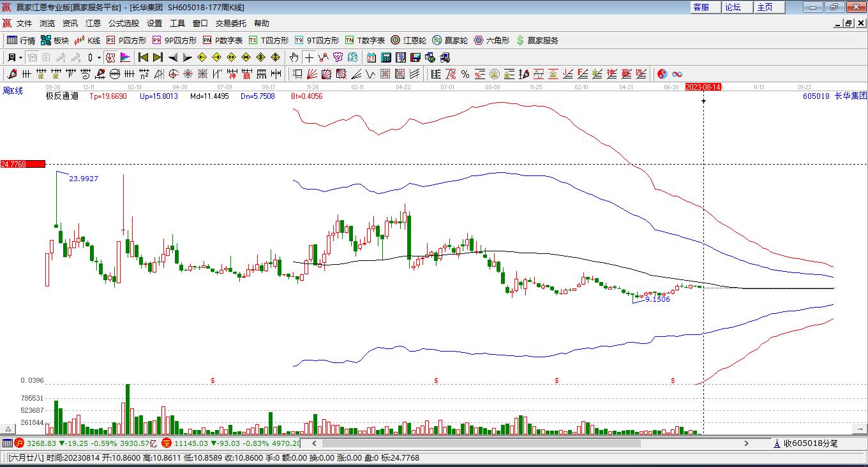Select the percent sign tool
This screenshot has height=467, width=868.
pos(465,74)
